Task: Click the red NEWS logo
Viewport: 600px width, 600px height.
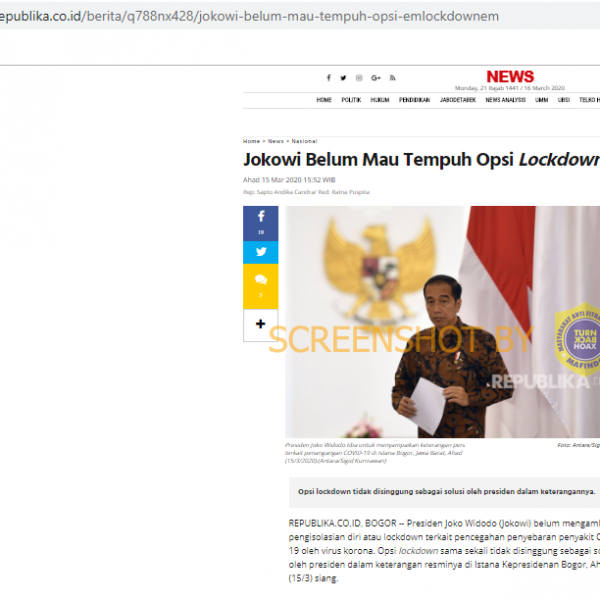Action: tap(510, 77)
